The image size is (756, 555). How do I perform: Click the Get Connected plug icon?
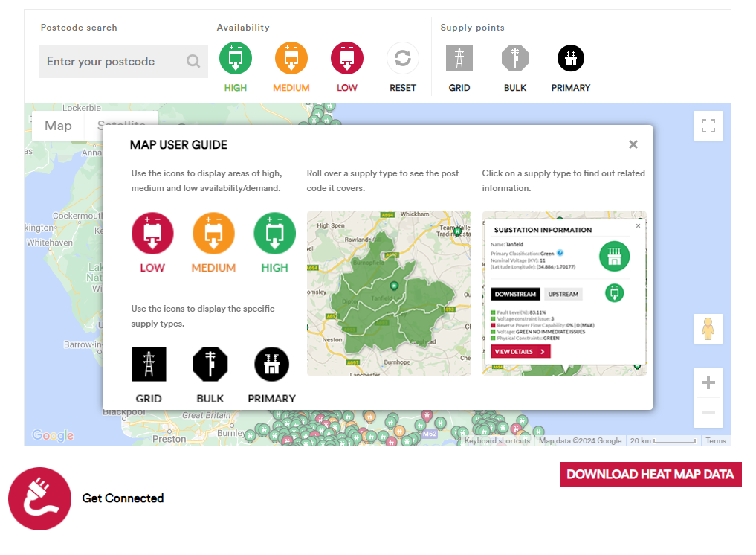pos(39,498)
